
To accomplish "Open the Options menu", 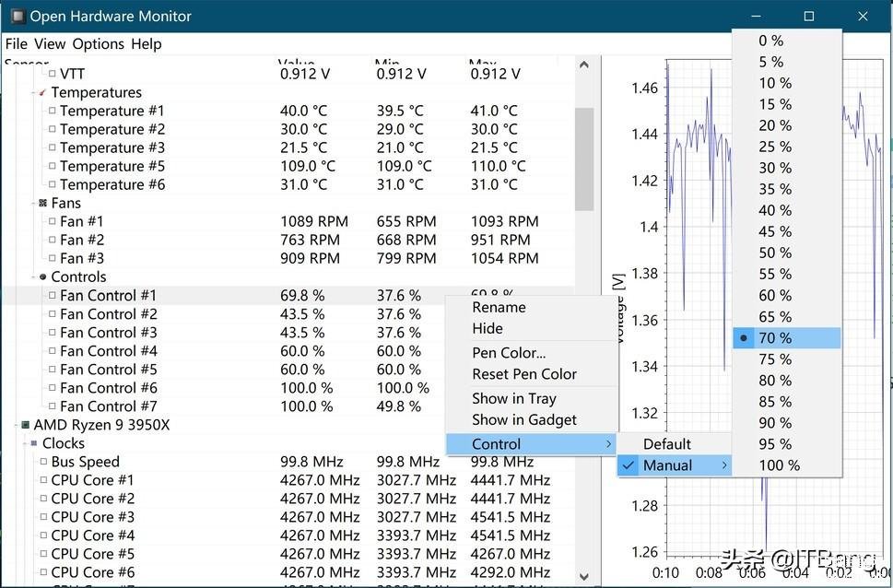I will [x=98, y=44].
